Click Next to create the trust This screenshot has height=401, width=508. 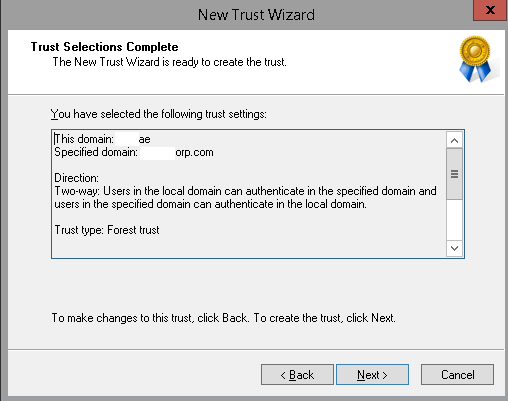coord(372,375)
